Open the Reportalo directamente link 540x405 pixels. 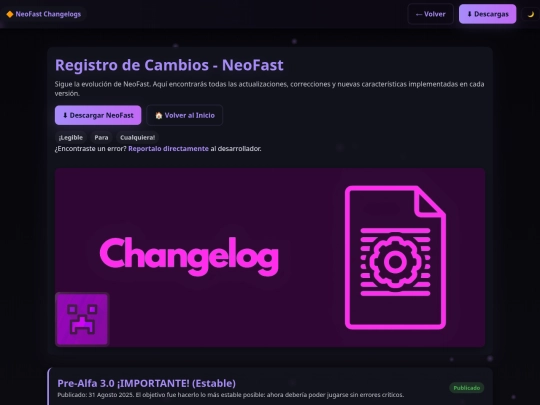coord(168,149)
